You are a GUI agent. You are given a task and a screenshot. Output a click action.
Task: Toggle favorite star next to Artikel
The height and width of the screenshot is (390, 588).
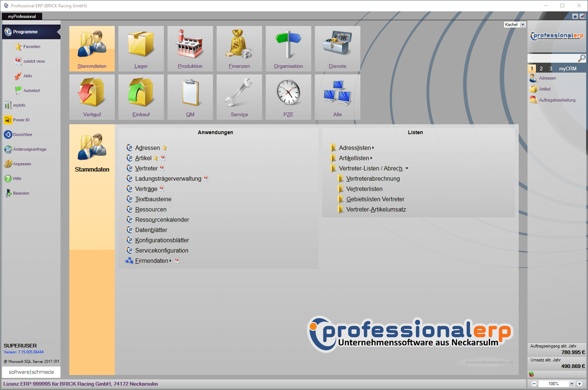tap(156, 158)
